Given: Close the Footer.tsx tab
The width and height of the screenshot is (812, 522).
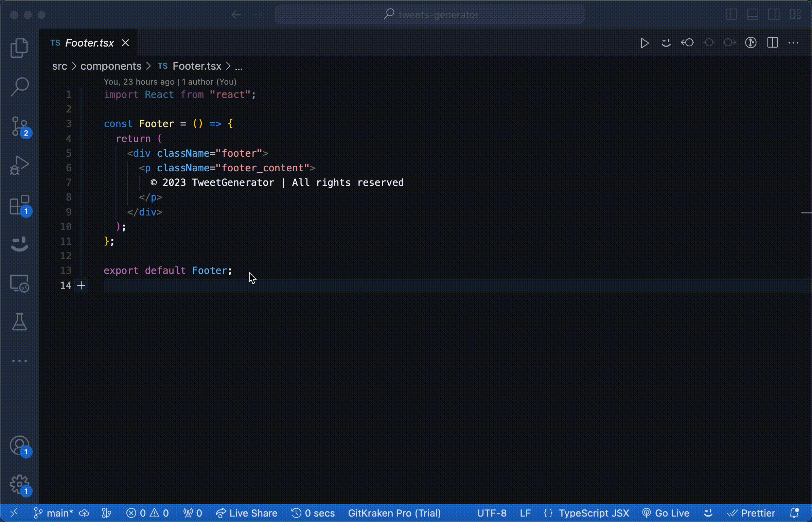Looking at the screenshot, I should (125, 43).
